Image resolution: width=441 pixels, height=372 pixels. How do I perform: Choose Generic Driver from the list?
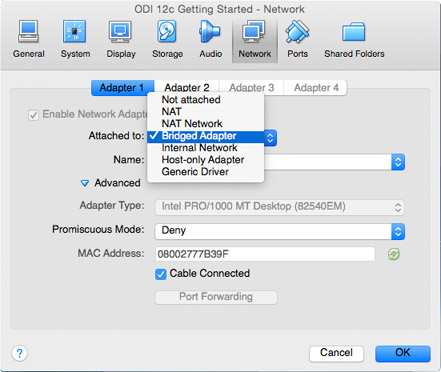click(206, 172)
